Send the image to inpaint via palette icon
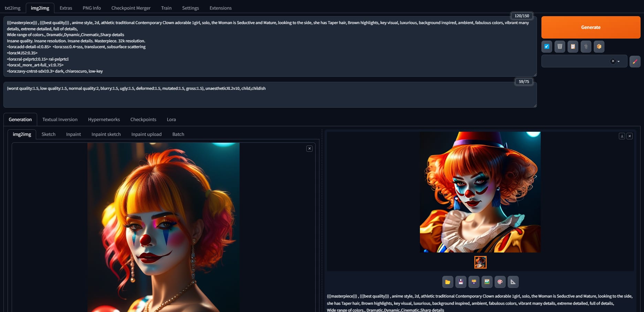Image resolution: width=644 pixels, height=312 pixels. [x=500, y=282]
